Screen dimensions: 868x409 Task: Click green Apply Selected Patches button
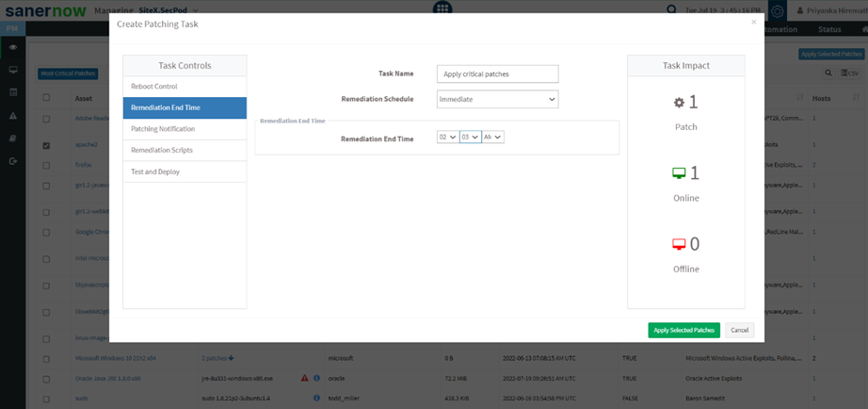[683, 330]
